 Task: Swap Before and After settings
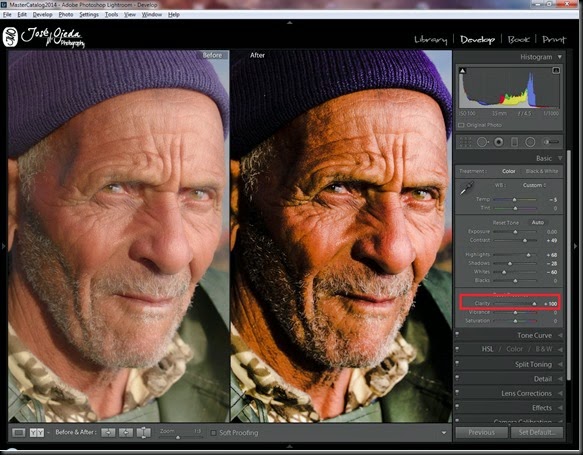click(x=143, y=433)
